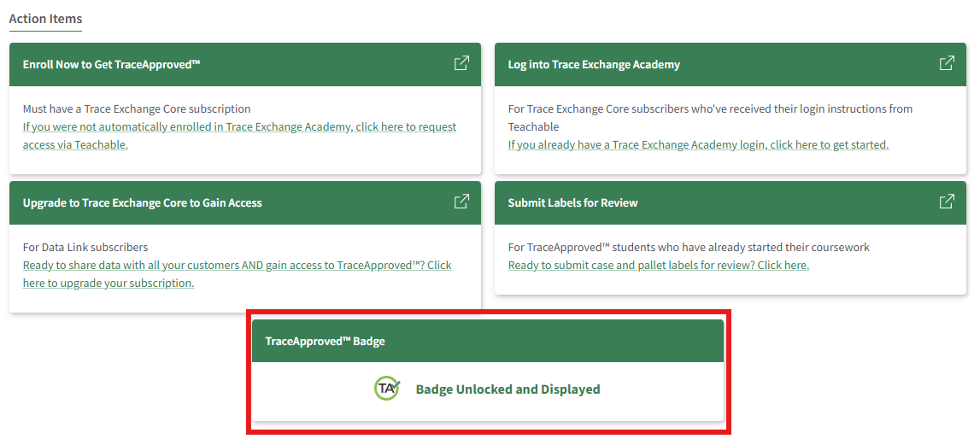
Task: Open the already have Academy login link
Action: 698,144
